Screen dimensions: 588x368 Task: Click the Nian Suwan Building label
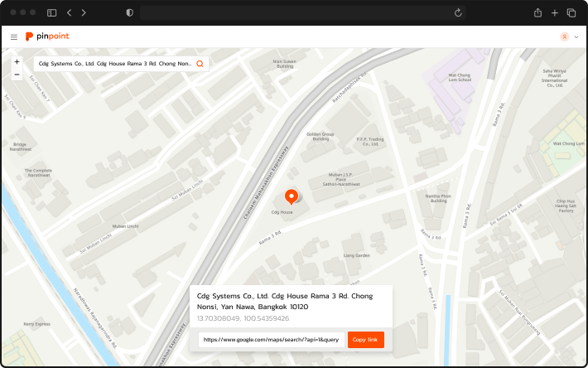click(285, 64)
